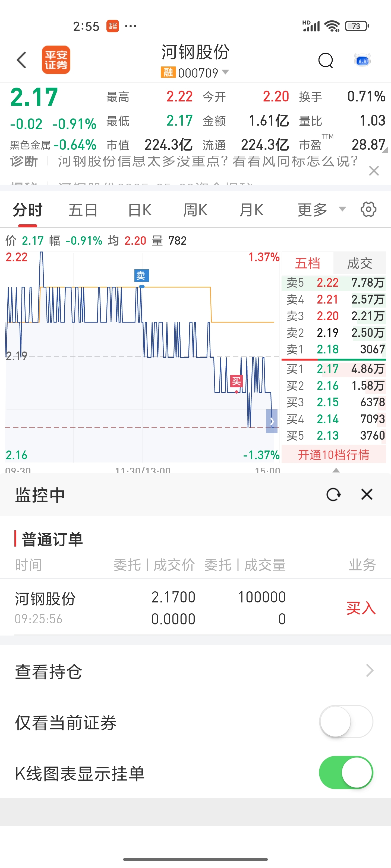Close the diagnosis banner
The height and width of the screenshot is (868, 391).
pos(374,171)
